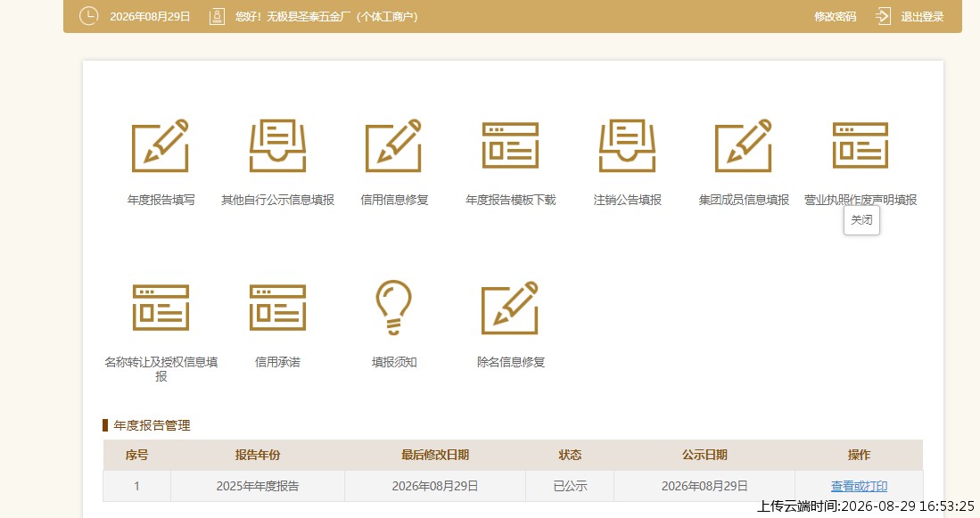Open 其他自行公示信息填报 inbox icon

point(277,145)
